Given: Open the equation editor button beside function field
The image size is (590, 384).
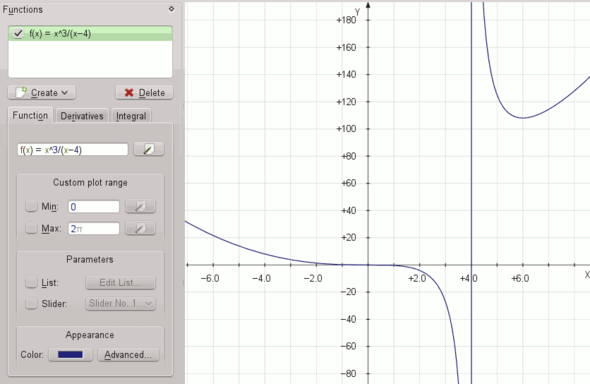Looking at the screenshot, I should 149,149.
